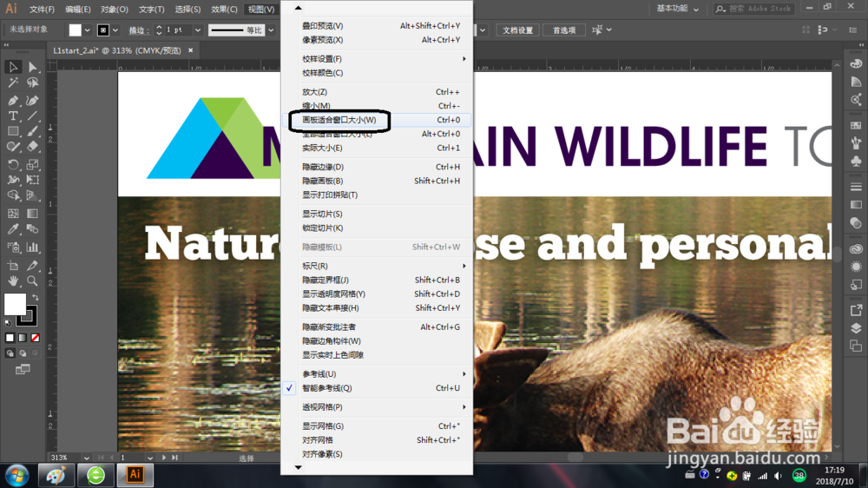
Task: Select the Rectangle tool
Action: [x=13, y=132]
